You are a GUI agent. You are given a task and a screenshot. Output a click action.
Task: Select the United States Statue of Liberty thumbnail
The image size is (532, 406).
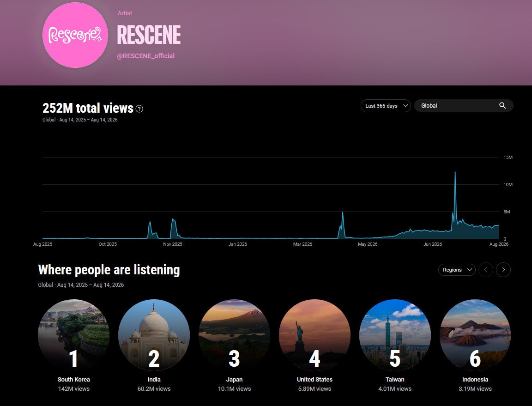pyautogui.click(x=314, y=335)
